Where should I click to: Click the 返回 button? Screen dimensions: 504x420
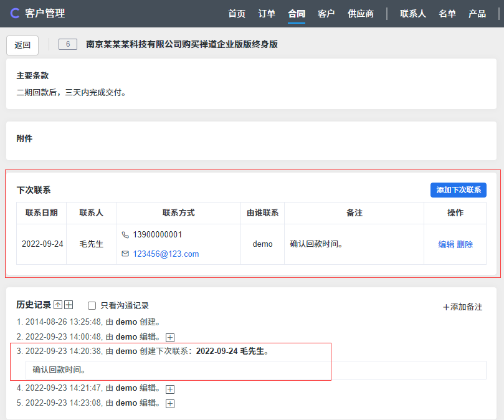22,45
